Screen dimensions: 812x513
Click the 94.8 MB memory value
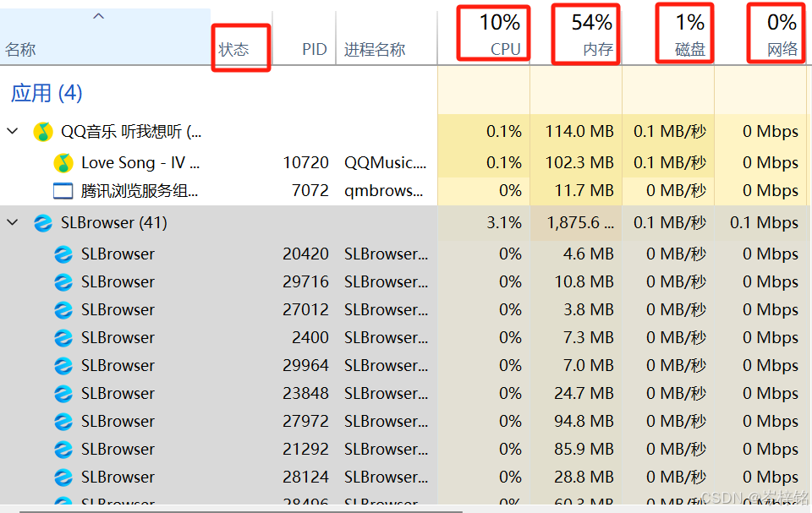point(584,422)
